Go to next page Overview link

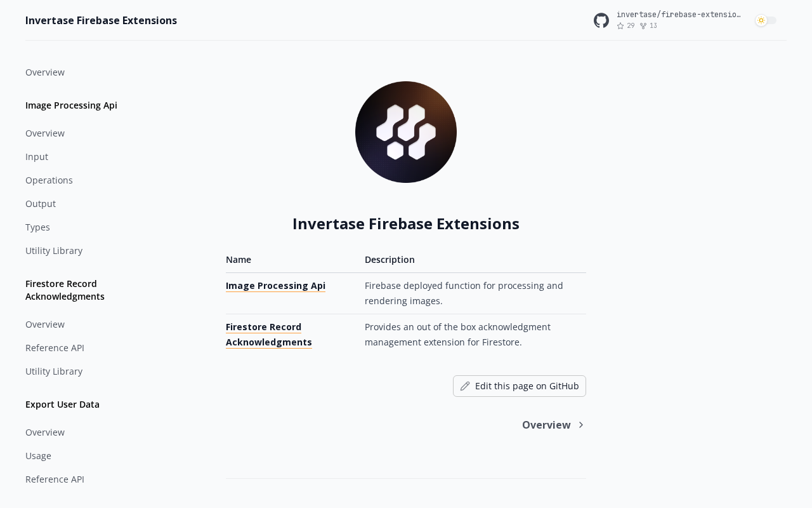pyautogui.click(x=546, y=425)
